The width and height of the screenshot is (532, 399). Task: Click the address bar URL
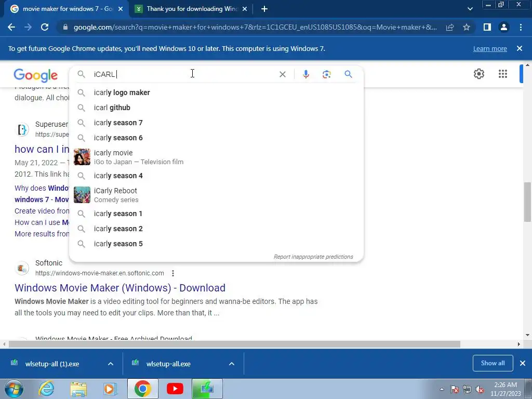[255, 27]
